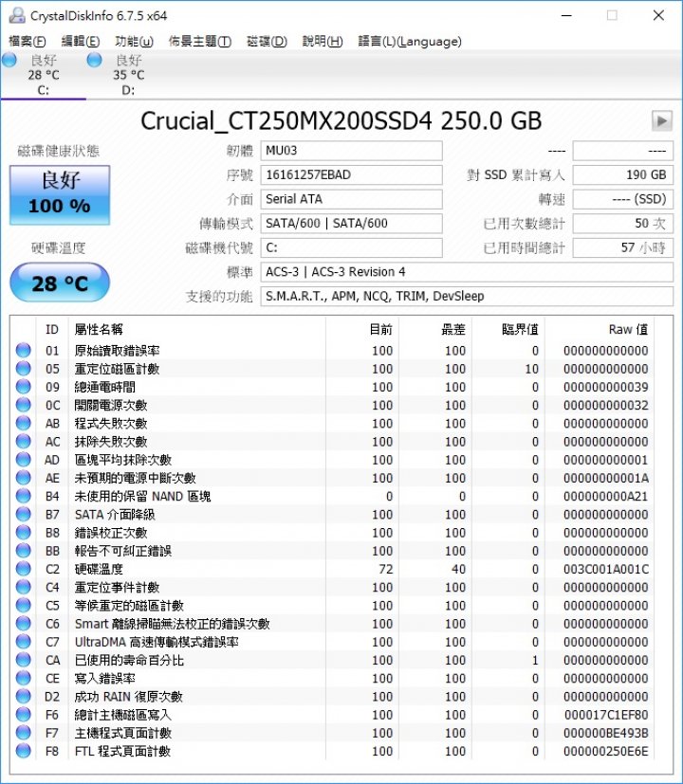This screenshot has width=683, height=784.
Task: Open the 磁碟(D) menu
Action: (x=268, y=41)
